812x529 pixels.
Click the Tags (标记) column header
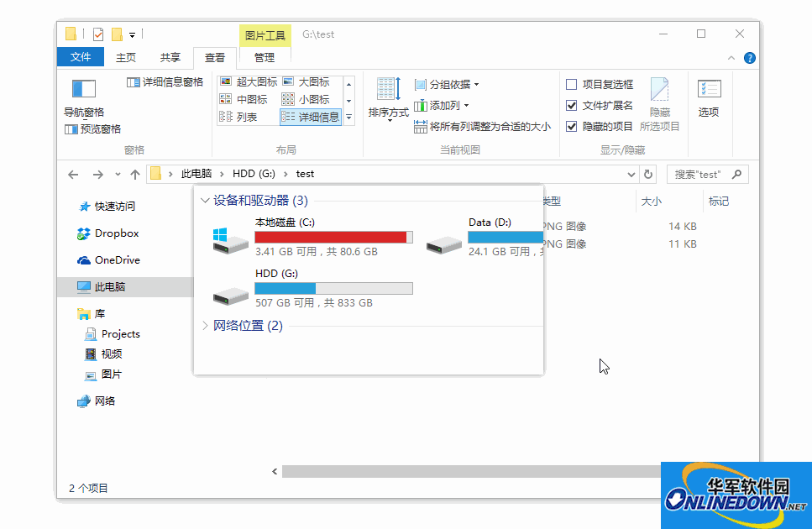[x=718, y=202]
